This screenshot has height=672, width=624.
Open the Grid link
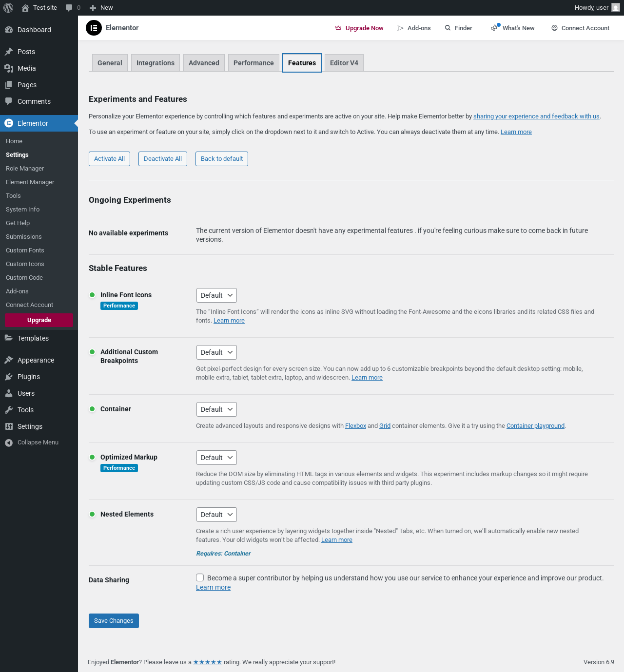pyautogui.click(x=385, y=426)
